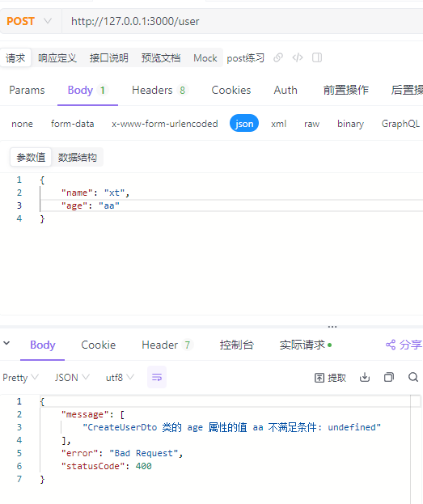423x504 pixels.
Task: Click the "message": [ response line
Action: (x=93, y=415)
